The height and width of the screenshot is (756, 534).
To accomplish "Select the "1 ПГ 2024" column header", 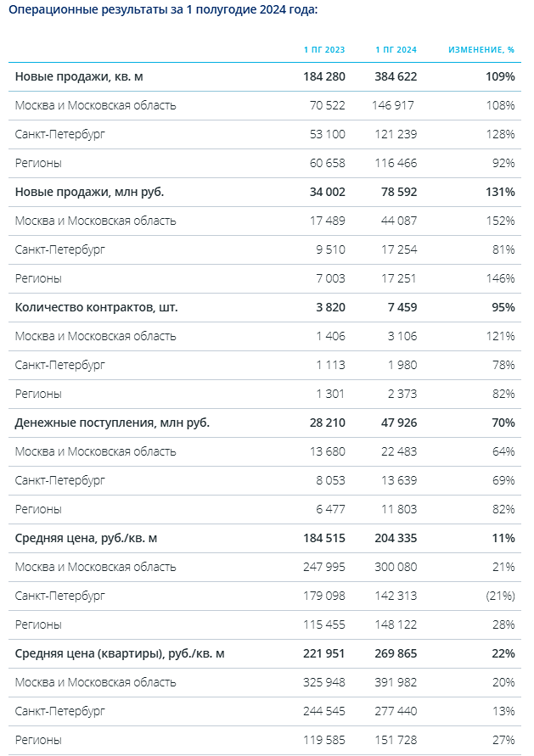I will point(396,50).
